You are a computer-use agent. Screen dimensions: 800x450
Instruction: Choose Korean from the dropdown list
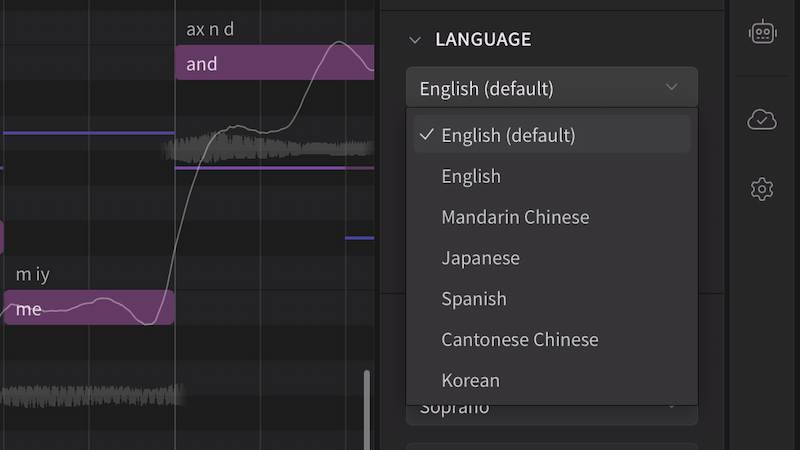470,381
